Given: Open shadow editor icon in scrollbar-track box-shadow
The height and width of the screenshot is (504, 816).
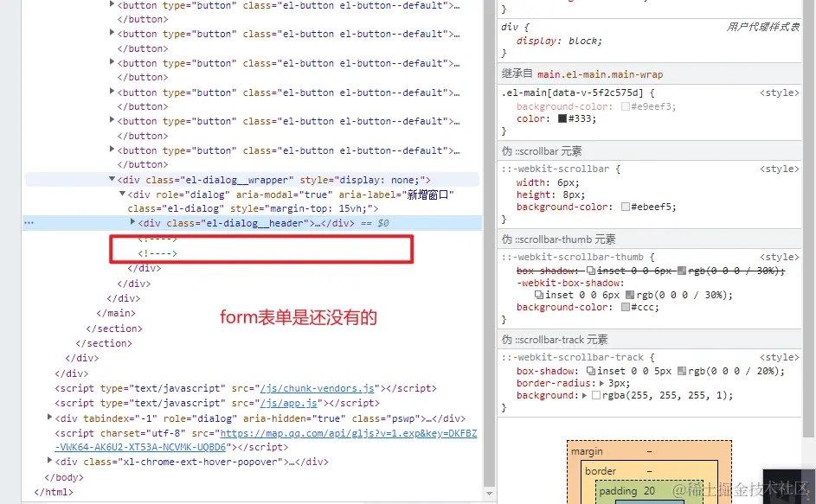Looking at the screenshot, I should (591, 371).
